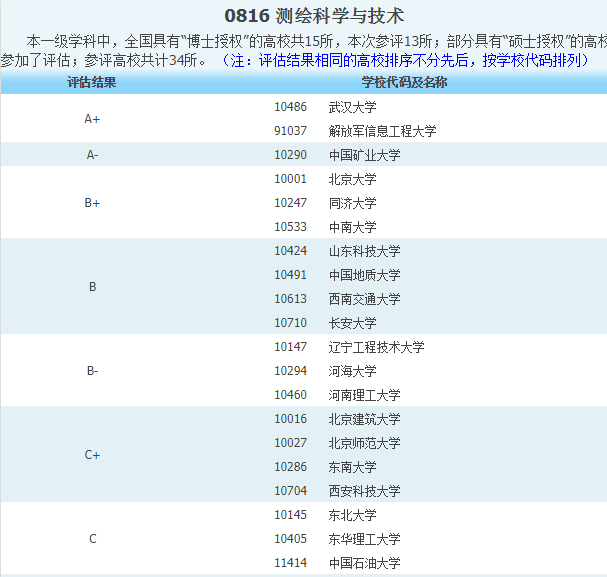Viewport: 607px width, 577px height.
Task: Select the 解放军信息工程大学 entry
Action: 382,131
